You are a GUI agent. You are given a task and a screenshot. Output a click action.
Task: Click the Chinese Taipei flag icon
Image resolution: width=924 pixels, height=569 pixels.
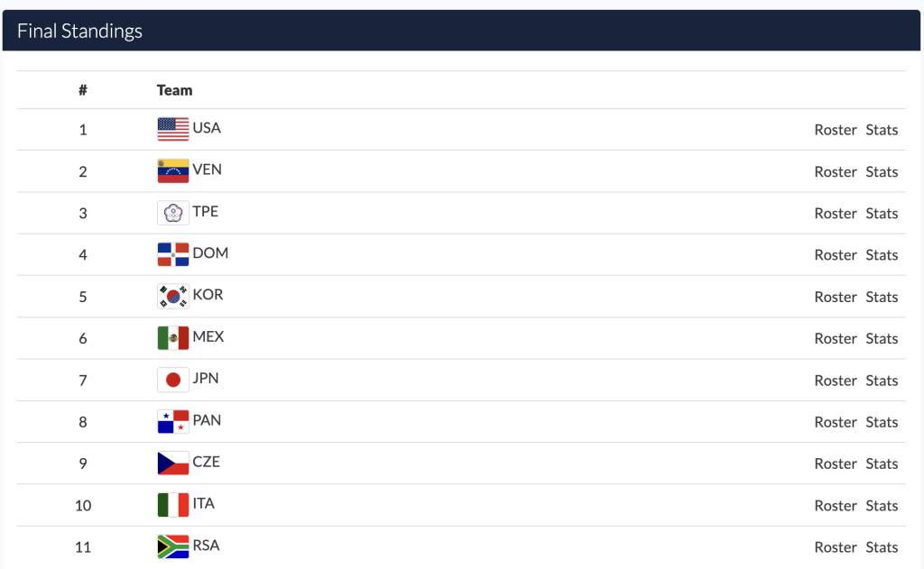(x=173, y=213)
